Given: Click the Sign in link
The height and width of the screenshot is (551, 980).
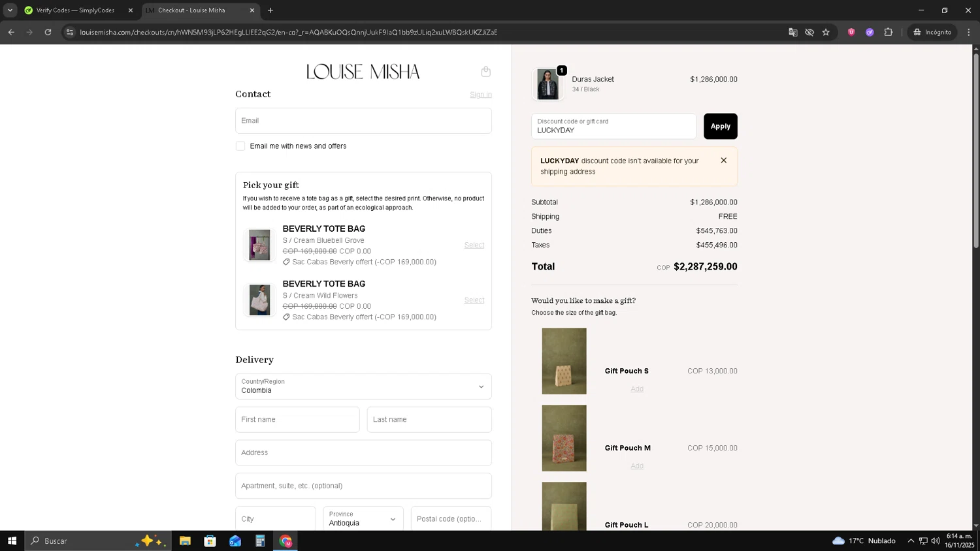Looking at the screenshot, I should pos(481,95).
